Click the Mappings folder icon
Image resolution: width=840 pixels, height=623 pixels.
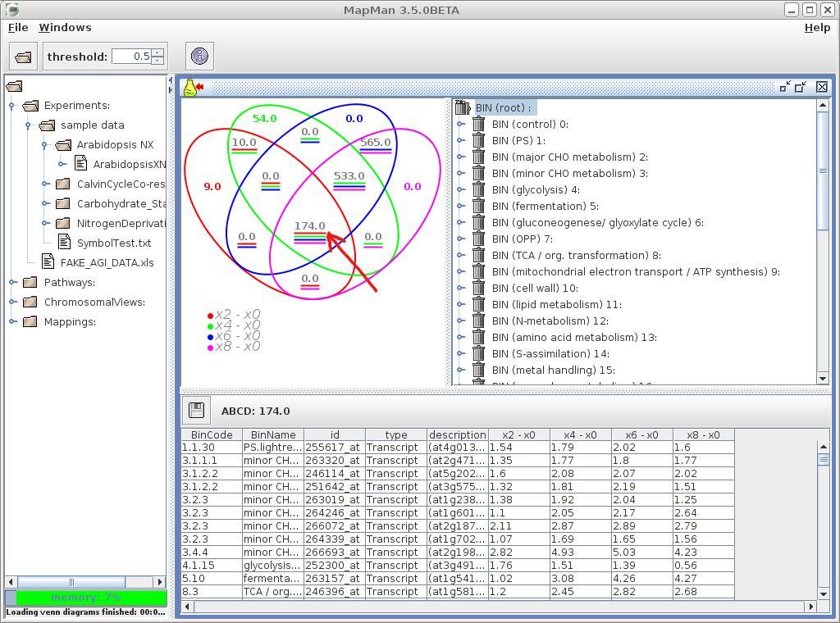click(x=30, y=321)
